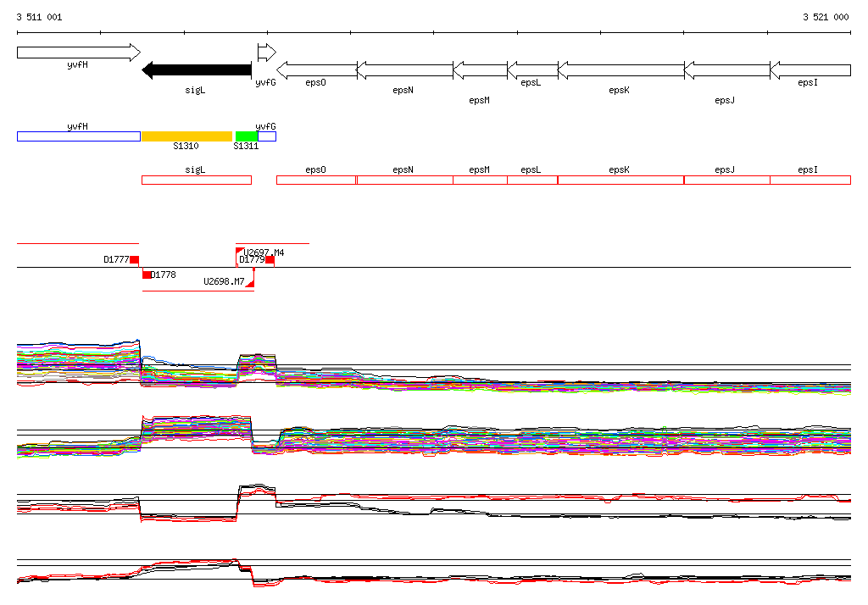The image size is (868, 605).
Task: Select the epsK gene arrow
Action: pyautogui.click(x=620, y=70)
